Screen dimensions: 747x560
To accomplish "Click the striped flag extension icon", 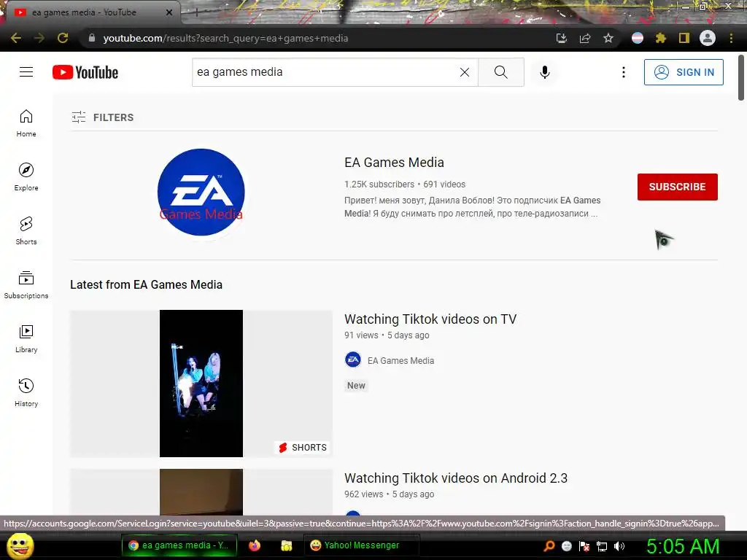I will pyautogui.click(x=638, y=38).
